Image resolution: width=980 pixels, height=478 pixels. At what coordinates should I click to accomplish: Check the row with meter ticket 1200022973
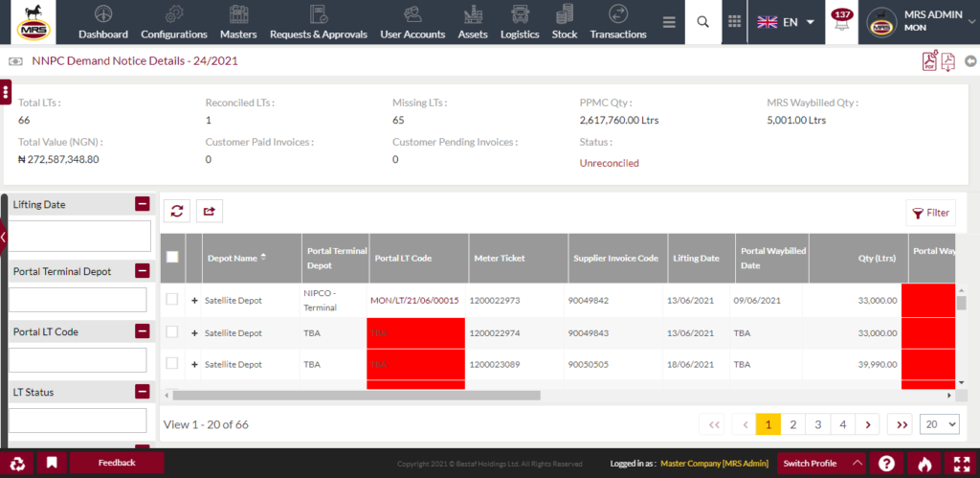pyautogui.click(x=172, y=300)
